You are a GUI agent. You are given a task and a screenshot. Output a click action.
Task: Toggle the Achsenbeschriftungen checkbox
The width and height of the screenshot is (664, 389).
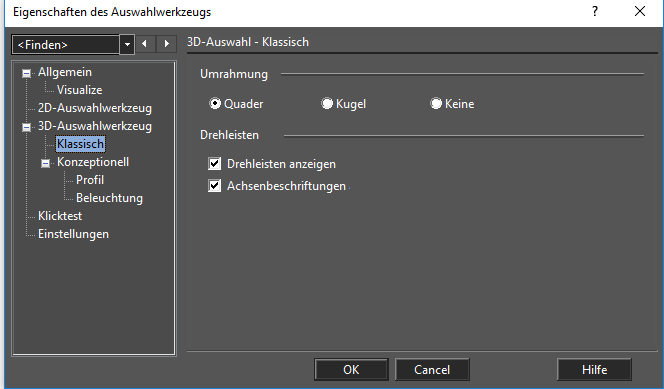point(215,186)
